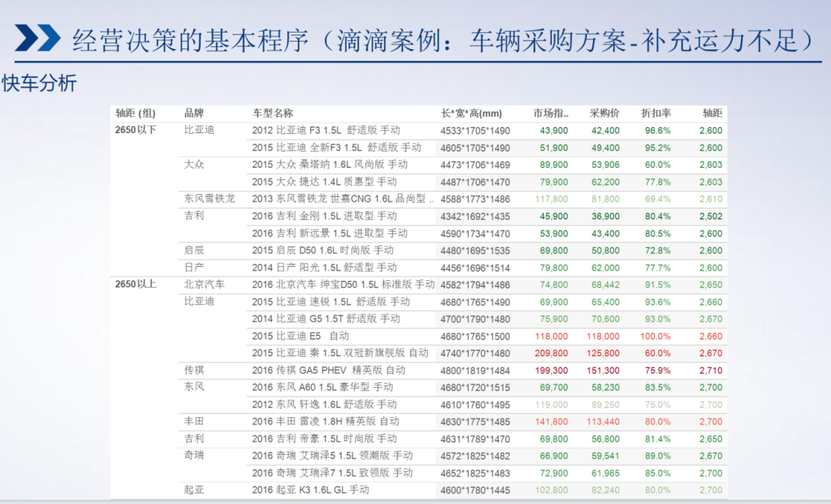Click dimensions '4533*1705*1490'
The width and height of the screenshot is (831, 504).
(475, 131)
